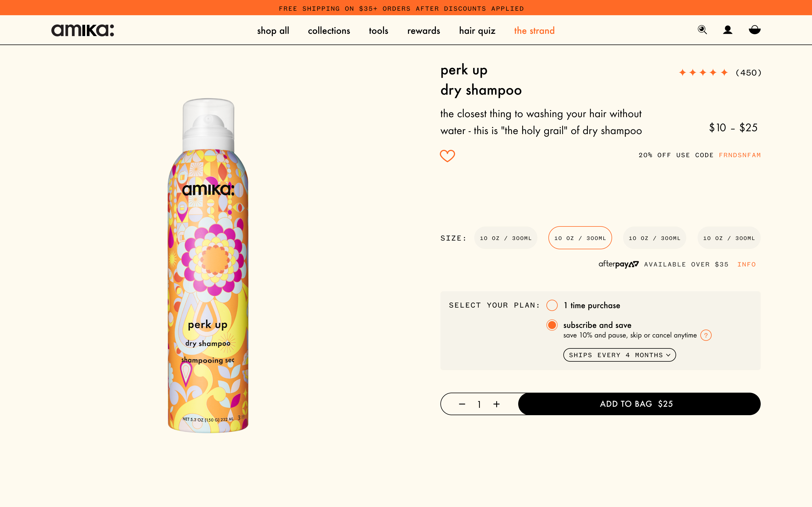Image resolution: width=812 pixels, height=507 pixels.
Task: Open the subscribe and save help question mark
Action: 706,335
